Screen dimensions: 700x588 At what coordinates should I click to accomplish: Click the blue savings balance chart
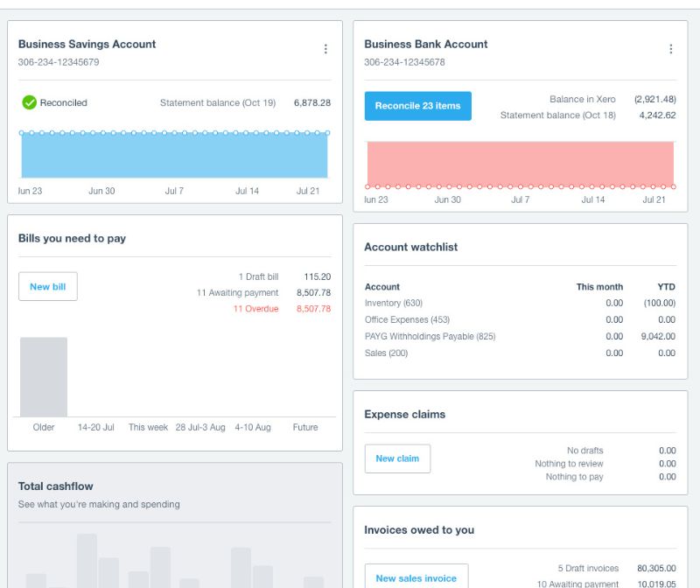click(x=173, y=156)
